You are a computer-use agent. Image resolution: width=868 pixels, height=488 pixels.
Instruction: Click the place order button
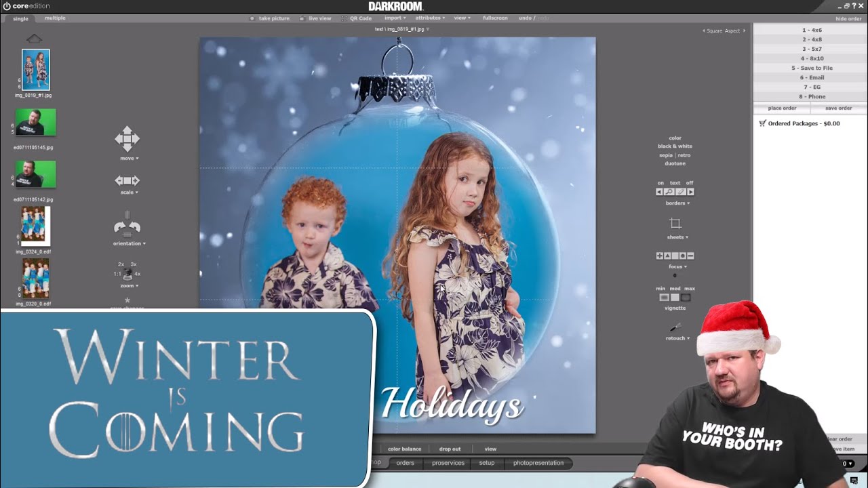pos(782,108)
